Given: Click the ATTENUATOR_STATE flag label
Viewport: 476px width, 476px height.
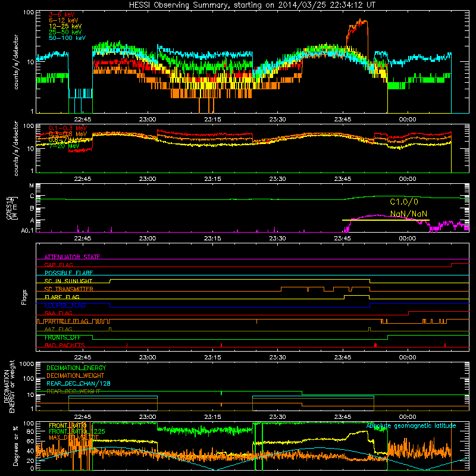Looking at the screenshot, I should tap(72, 257).
